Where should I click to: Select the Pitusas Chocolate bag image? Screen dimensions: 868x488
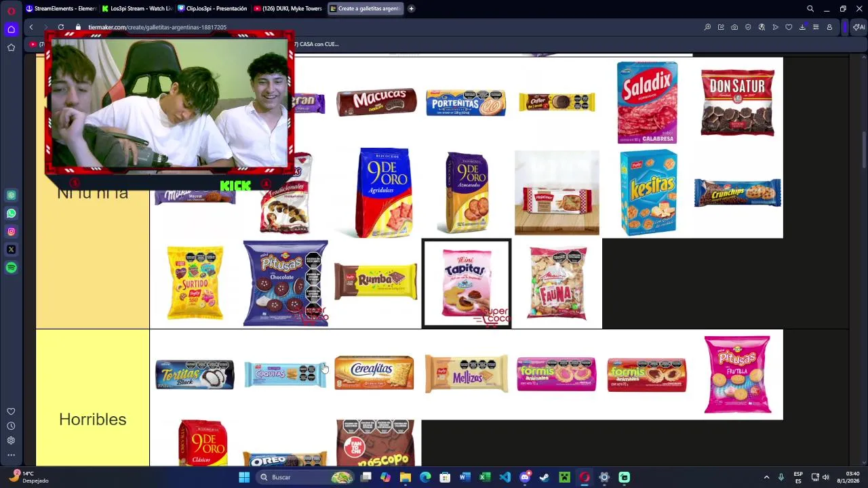click(285, 283)
